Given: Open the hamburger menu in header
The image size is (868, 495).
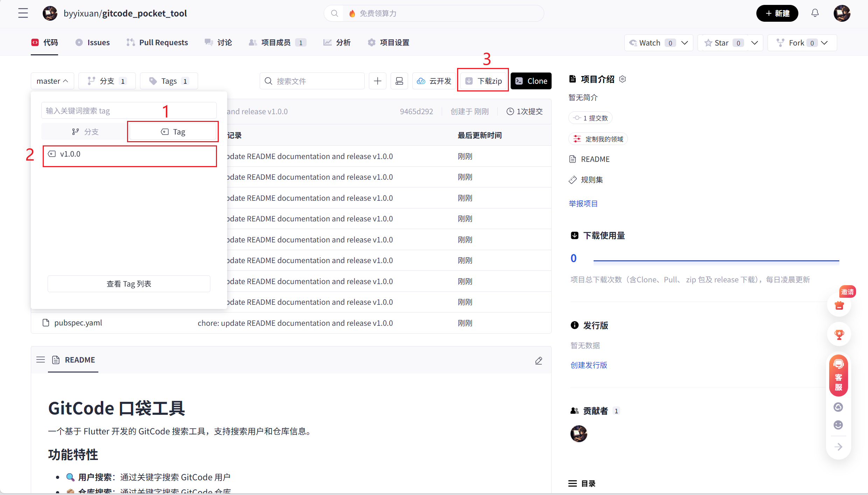Looking at the screenshot, I should pyautogui.click(x=23, y=13).
